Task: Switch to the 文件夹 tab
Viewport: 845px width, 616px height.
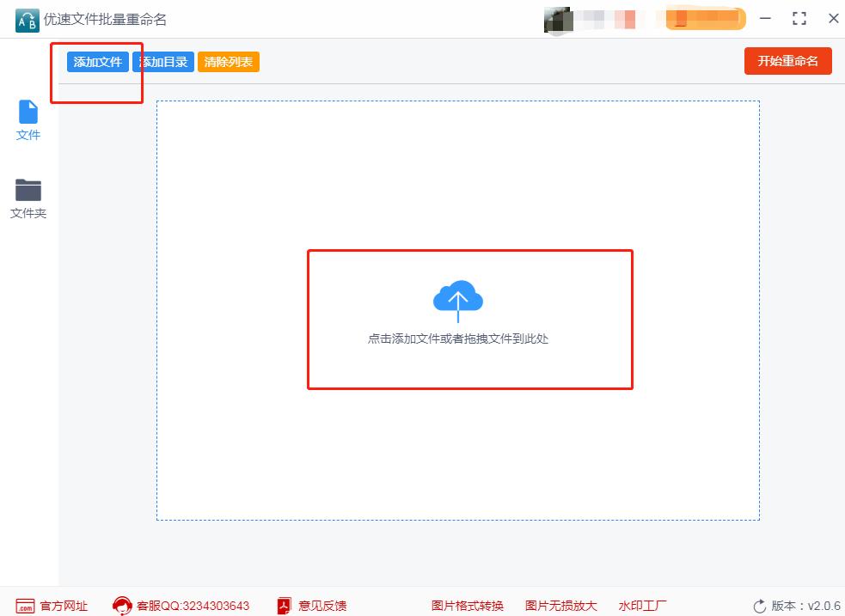Action: click(x=28, y=199)
